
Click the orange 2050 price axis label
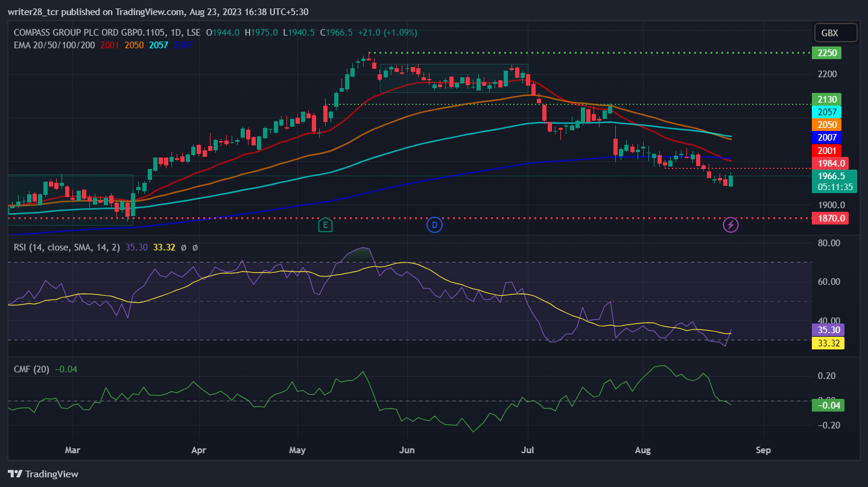[826, 124]
